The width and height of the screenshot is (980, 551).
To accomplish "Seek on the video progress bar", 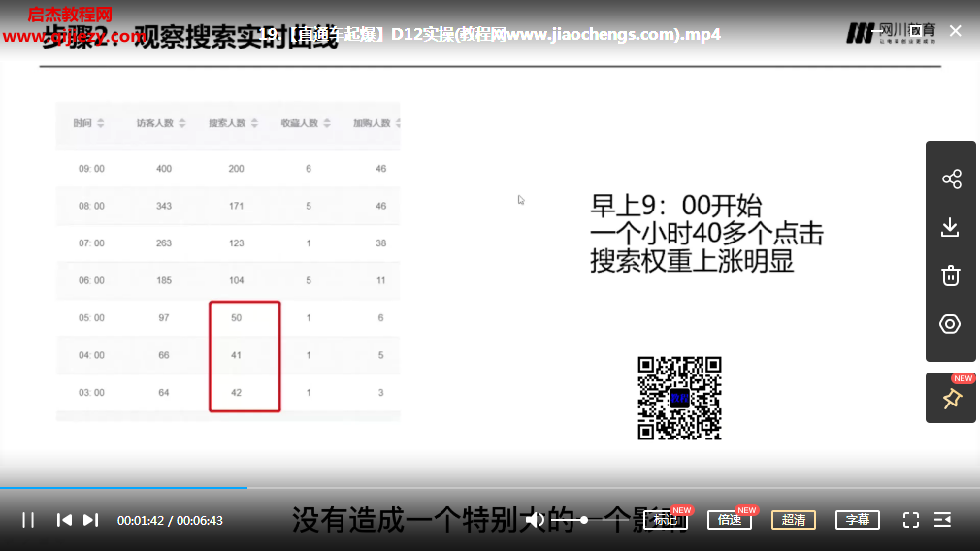I will (x=490, y=487).
